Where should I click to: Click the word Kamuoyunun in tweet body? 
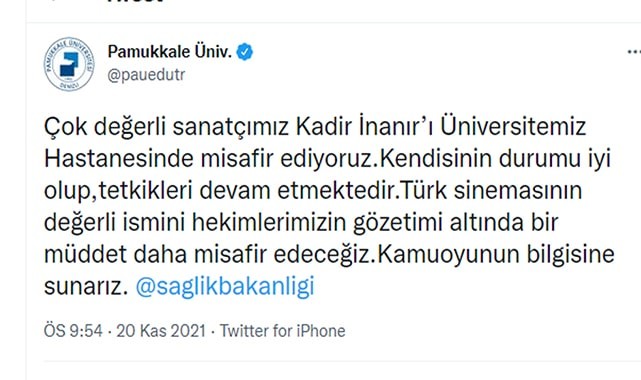pos(448,255)
